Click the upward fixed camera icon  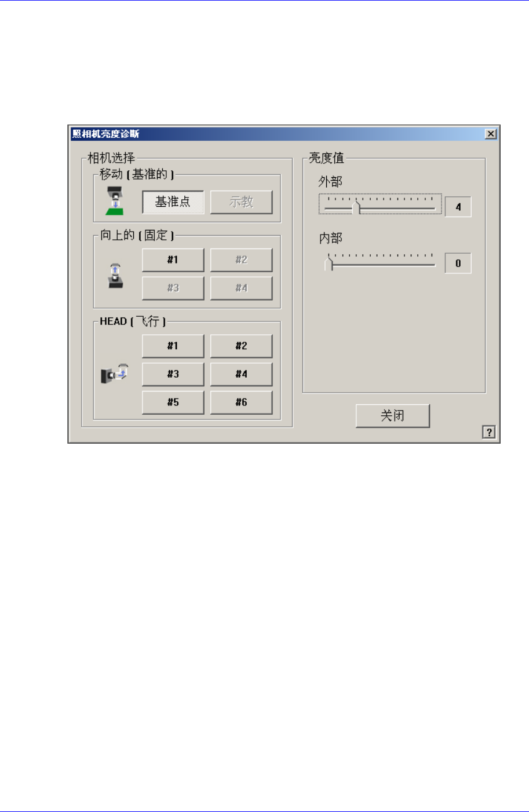pos(115,275)
